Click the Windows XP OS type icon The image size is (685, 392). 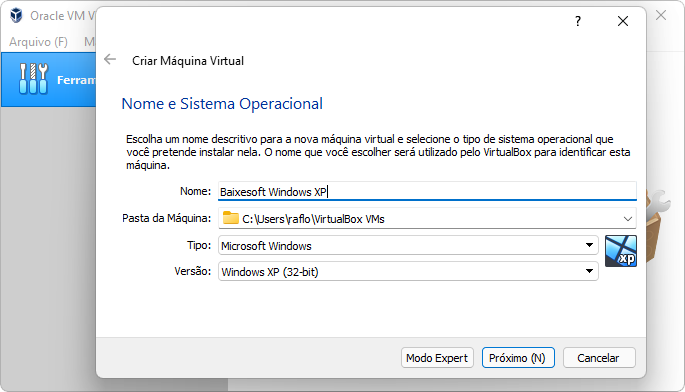coord(621,251)
